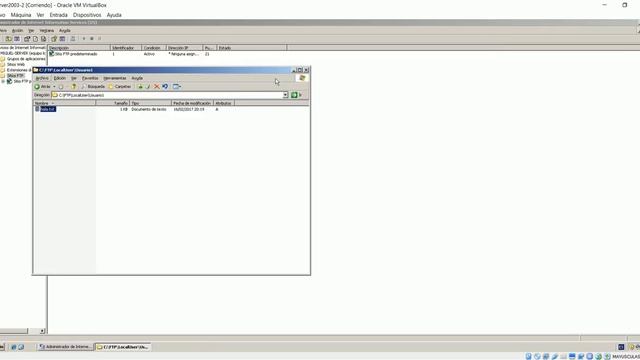Click the Copy To folder icon

148,87
